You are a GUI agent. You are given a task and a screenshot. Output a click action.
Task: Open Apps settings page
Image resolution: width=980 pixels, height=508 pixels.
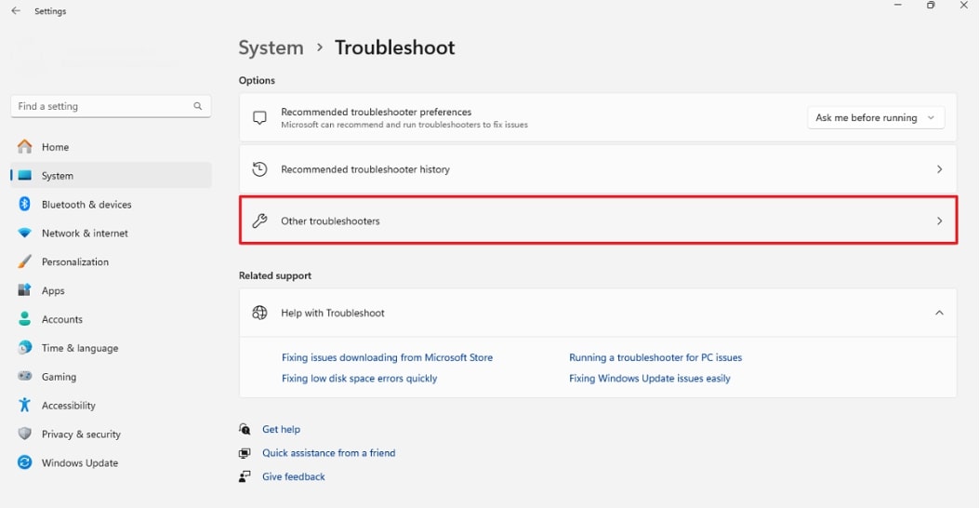(x=111, y=290)
